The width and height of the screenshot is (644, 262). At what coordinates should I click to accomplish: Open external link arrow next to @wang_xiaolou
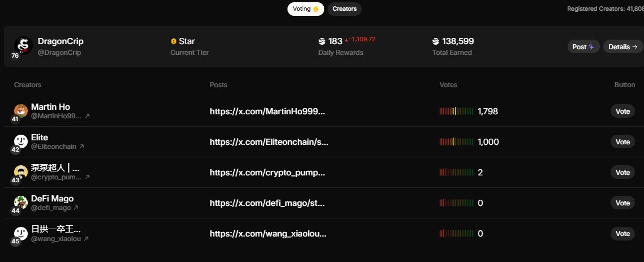click(86, 239)
